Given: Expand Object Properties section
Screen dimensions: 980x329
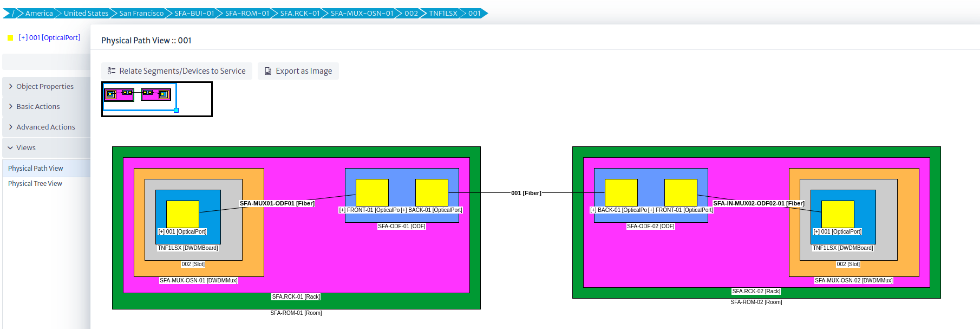Looking at the screenshot, I should (x=45, y=86).
